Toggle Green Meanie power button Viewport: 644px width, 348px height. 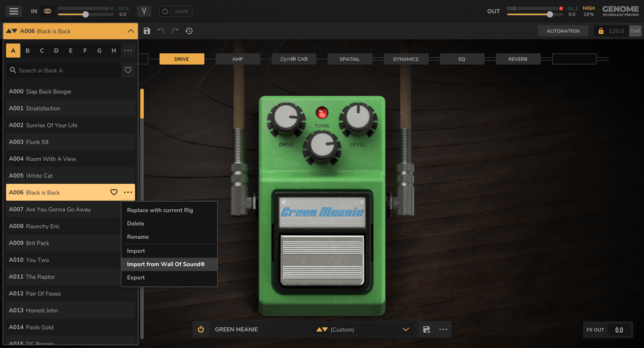201,329
